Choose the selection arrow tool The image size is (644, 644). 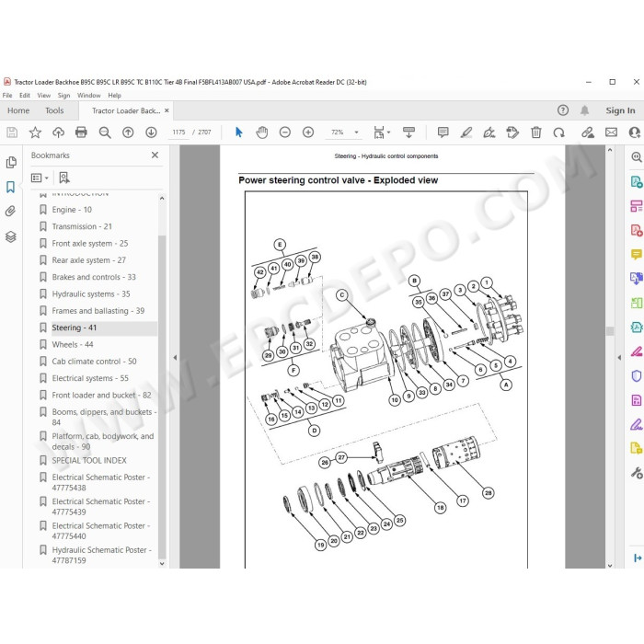[x=238, y=132]
